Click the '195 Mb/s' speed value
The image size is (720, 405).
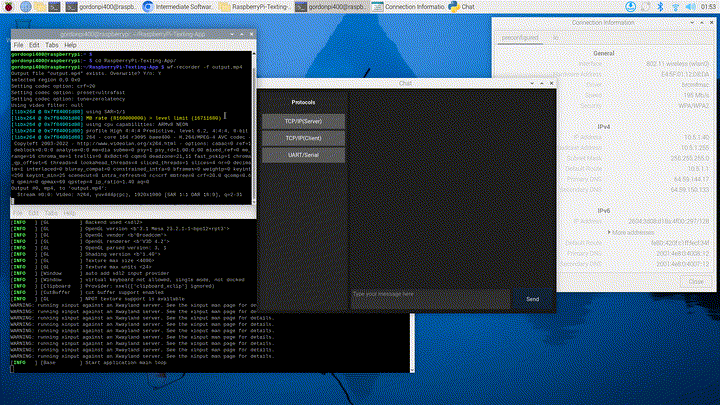tap(696, 96)
